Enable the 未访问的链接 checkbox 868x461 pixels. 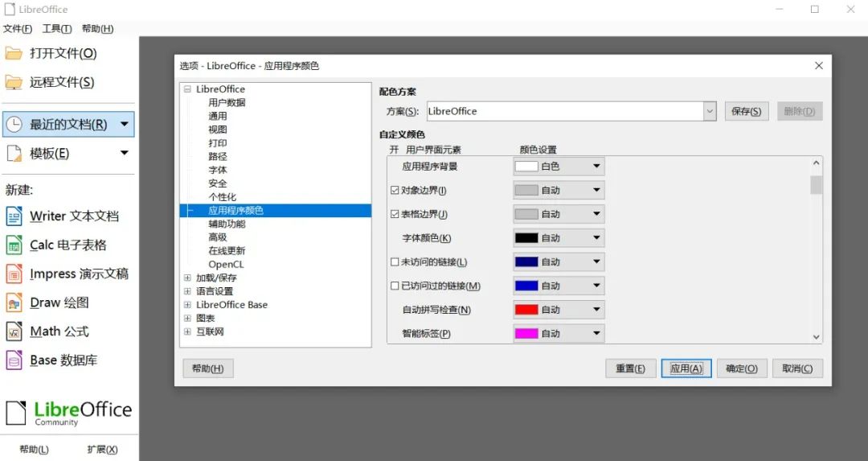click(395, 261)
